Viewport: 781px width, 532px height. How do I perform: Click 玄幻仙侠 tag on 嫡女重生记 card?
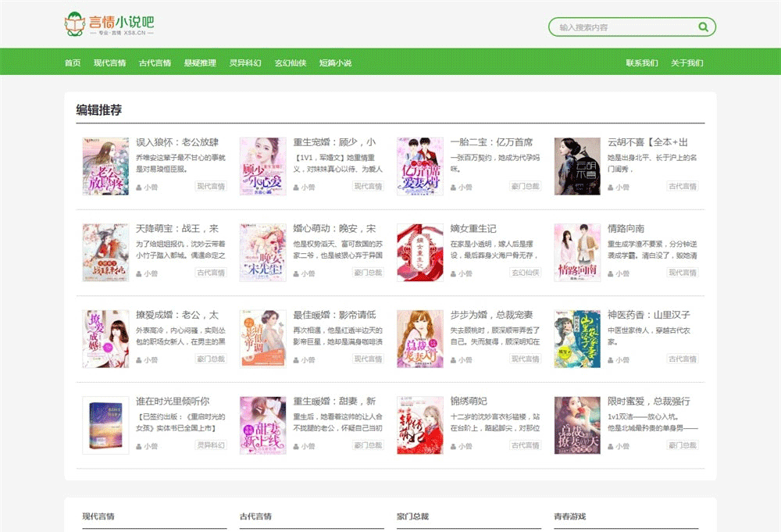coord(526,273)
